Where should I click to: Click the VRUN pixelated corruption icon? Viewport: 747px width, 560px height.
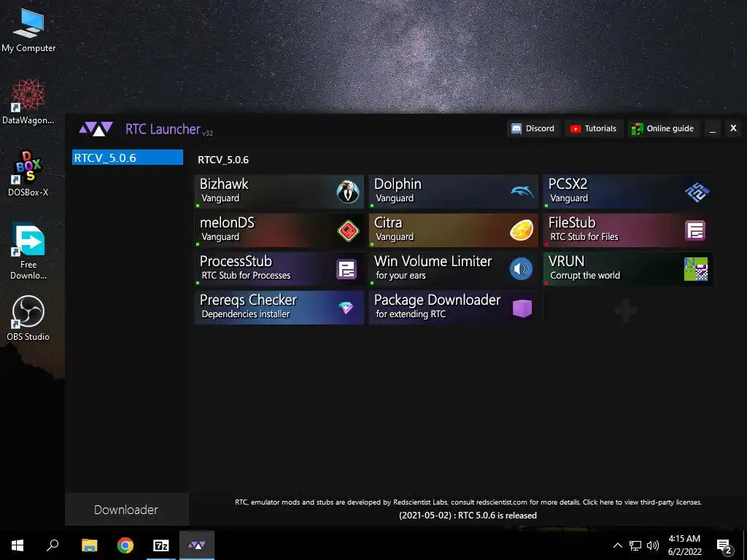coord(696,269)
